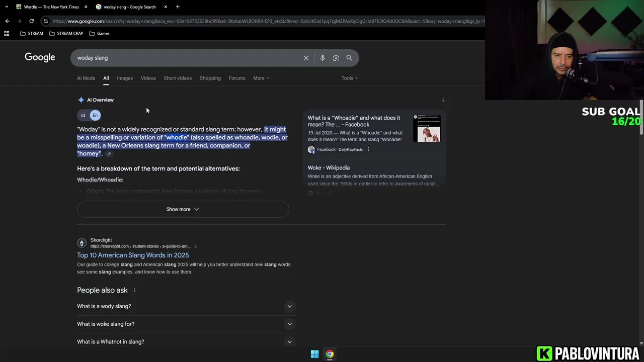Viewport: 644px width, 362px height.
Task: Expand "What is a wody slang?"
Action: coord(186,306)
